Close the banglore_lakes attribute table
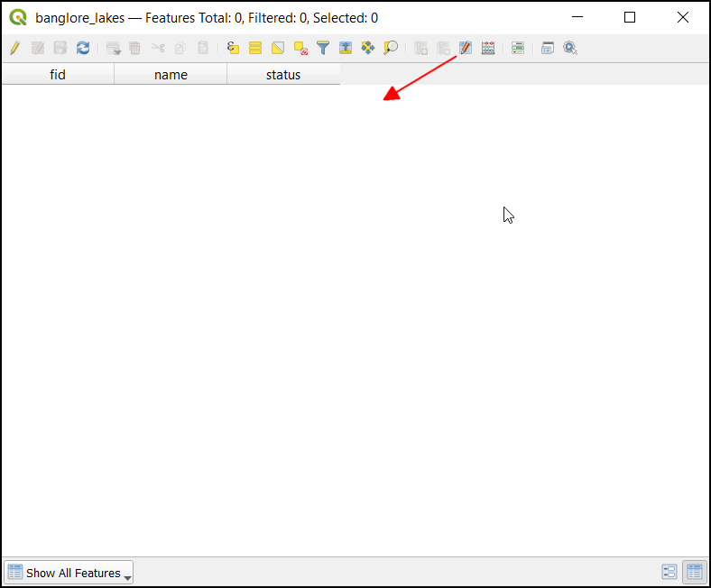Screen dimensions: 711x588 [x=683, y=18]
